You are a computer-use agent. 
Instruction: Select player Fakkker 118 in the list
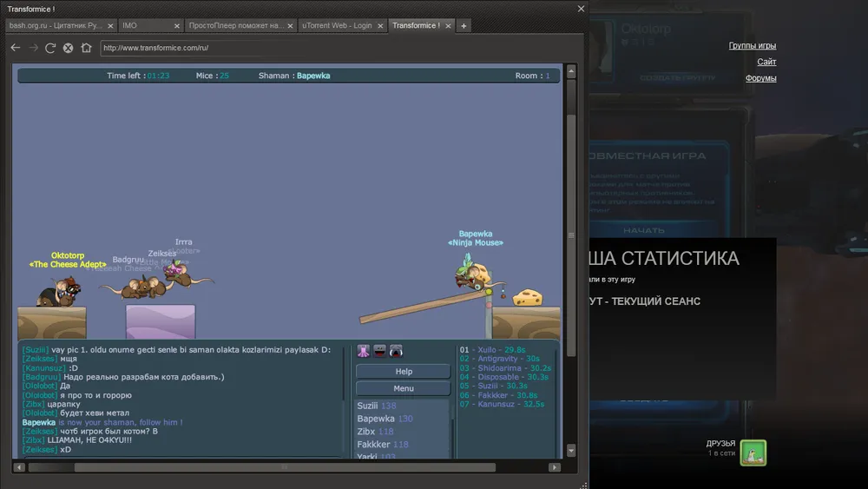[383, 444]
